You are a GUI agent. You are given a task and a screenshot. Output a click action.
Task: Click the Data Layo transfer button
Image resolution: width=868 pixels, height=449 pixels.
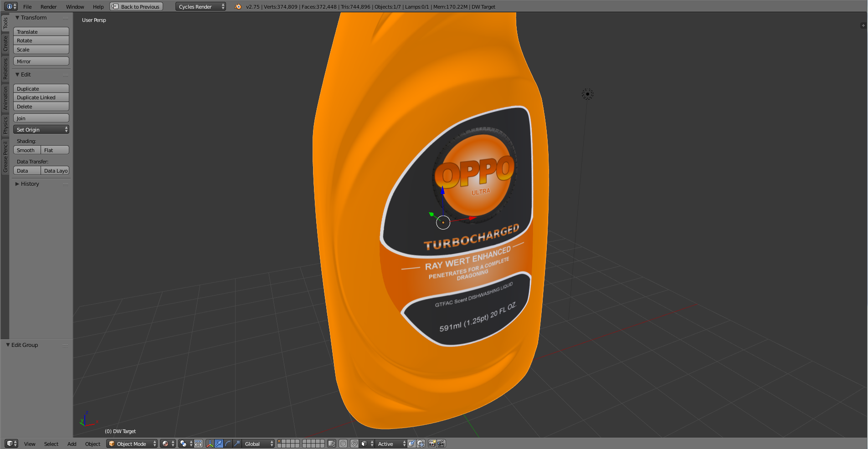pyautogui.click(x=55, y=171)
